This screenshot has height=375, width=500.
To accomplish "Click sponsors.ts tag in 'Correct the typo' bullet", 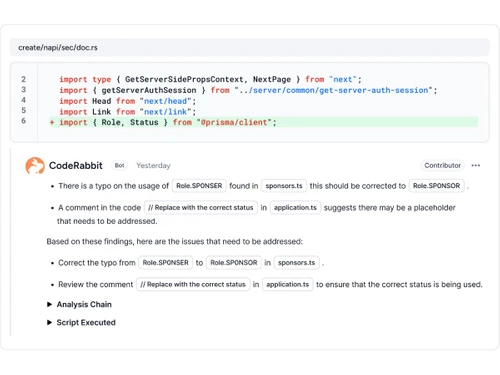I will (x=296, y=263).
